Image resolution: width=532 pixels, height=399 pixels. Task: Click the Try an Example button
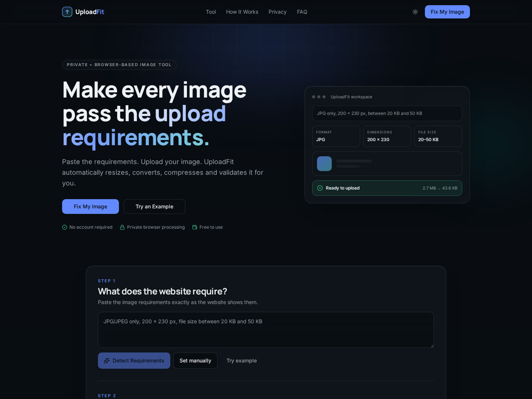[x=154, y=207]
